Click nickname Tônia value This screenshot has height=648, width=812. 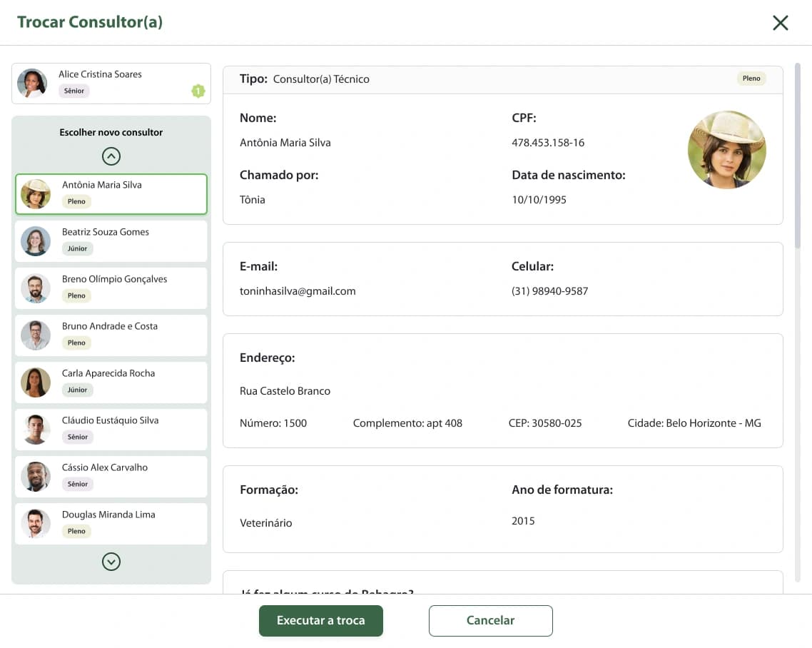(x=252, y=200)
